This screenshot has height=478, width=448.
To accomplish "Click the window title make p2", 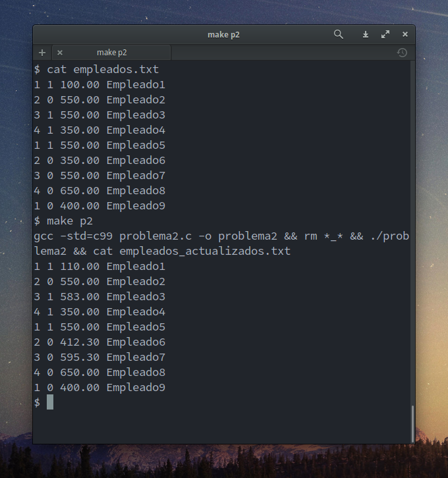I will [x=223, y=35].
